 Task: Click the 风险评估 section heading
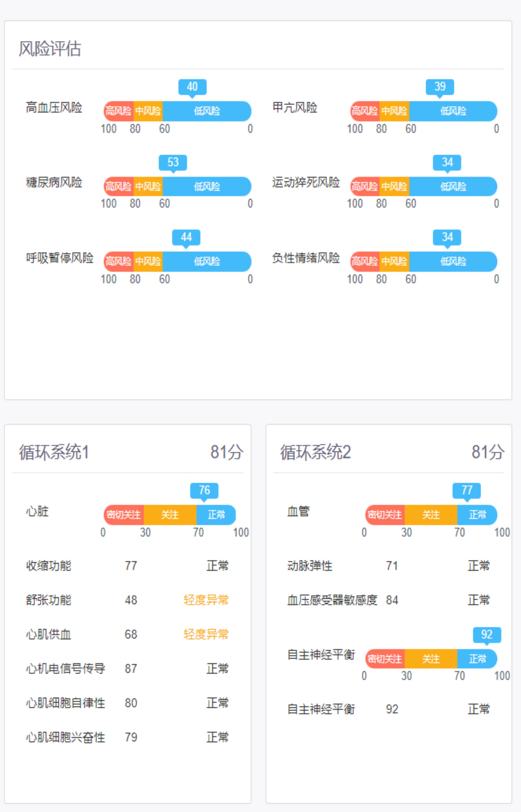[50, 49]
